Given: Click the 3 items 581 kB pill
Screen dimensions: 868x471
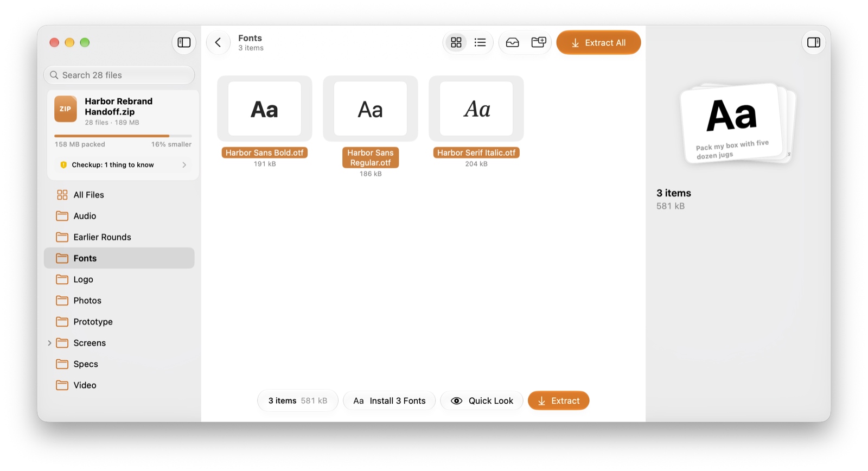Looking at the screenshot, I should tap(298, 401).
